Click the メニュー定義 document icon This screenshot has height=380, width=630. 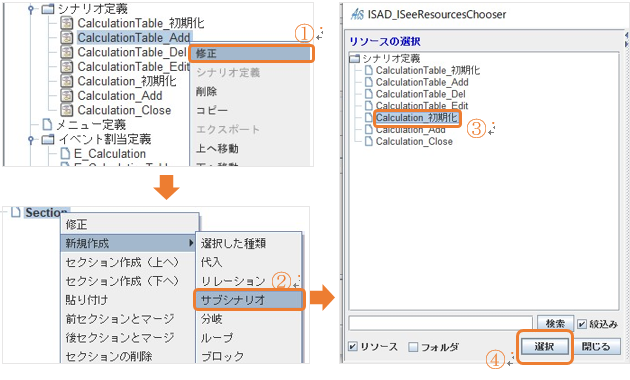tap(47, 125)
